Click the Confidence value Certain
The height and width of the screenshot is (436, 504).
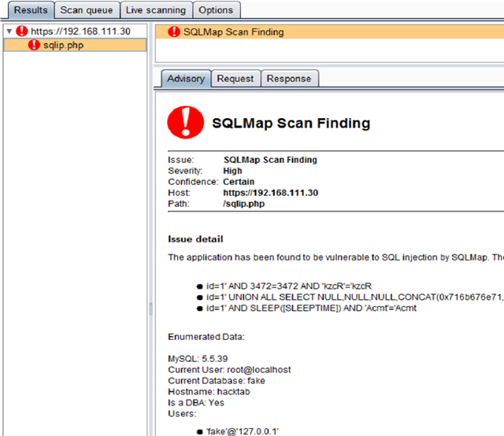pos(239,182)
